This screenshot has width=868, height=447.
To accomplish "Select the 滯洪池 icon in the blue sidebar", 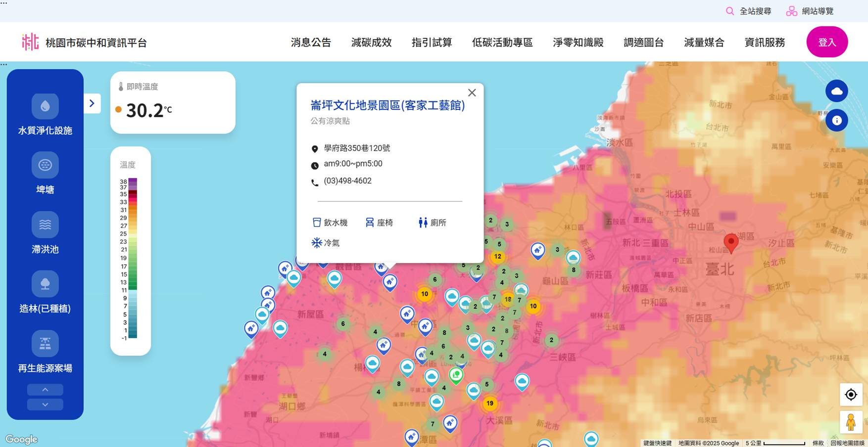I will point(45,224).
